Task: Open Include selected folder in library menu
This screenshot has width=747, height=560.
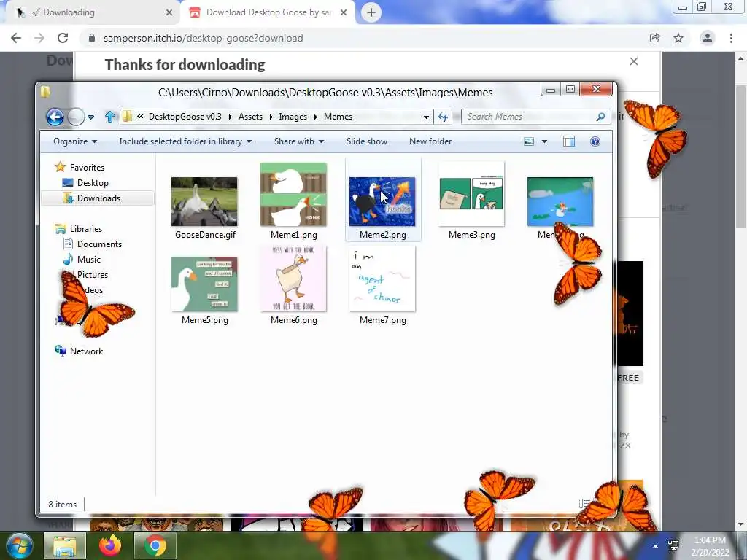Action: coord(185,141)
